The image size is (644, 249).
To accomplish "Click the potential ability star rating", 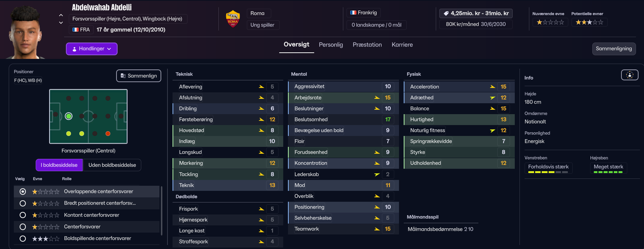I will (x=589, y=23).
